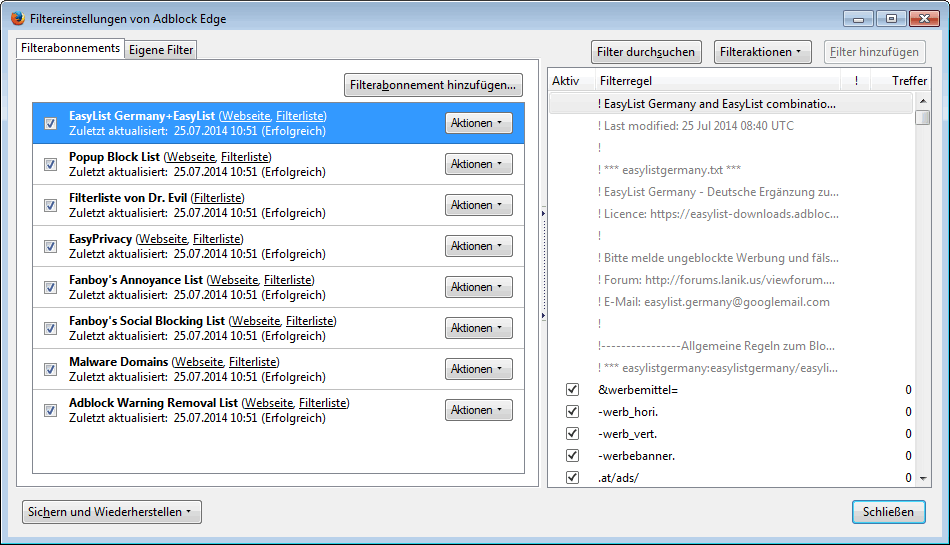Image resolution: width=950 pixels, height=545 pixels.
Task: Click the exclamation mark column header
Action: [x=856, y=81]
